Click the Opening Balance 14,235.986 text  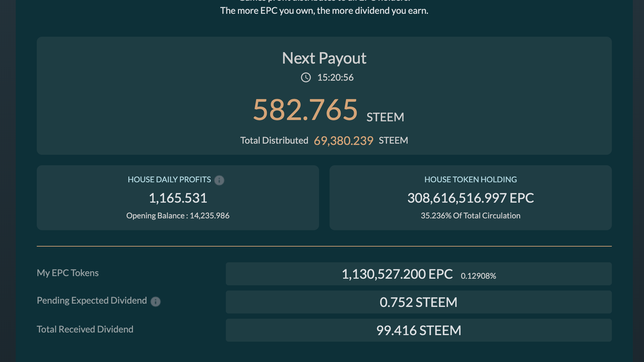(x=178, y=216)
